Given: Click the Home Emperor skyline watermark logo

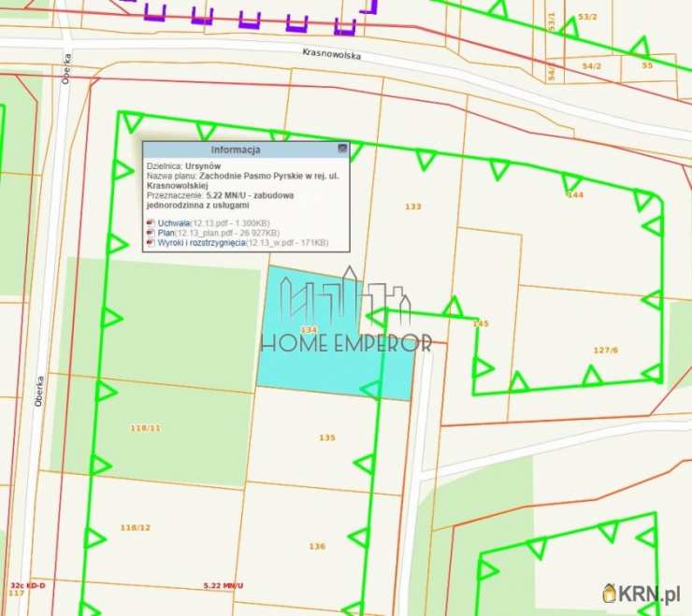Looking at the screenshot, I should (345, 310).
